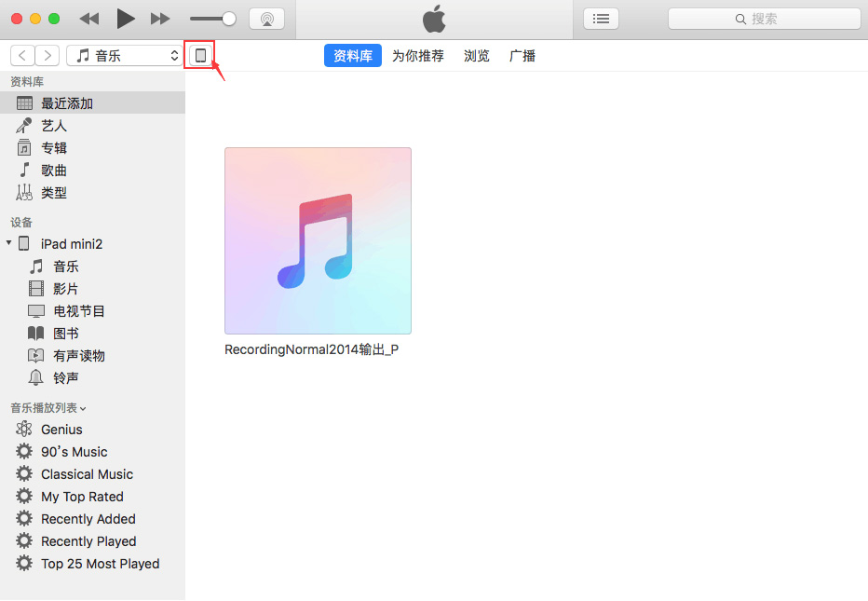
Task: Click the fast-forward next track button
Action: [160, 19]
